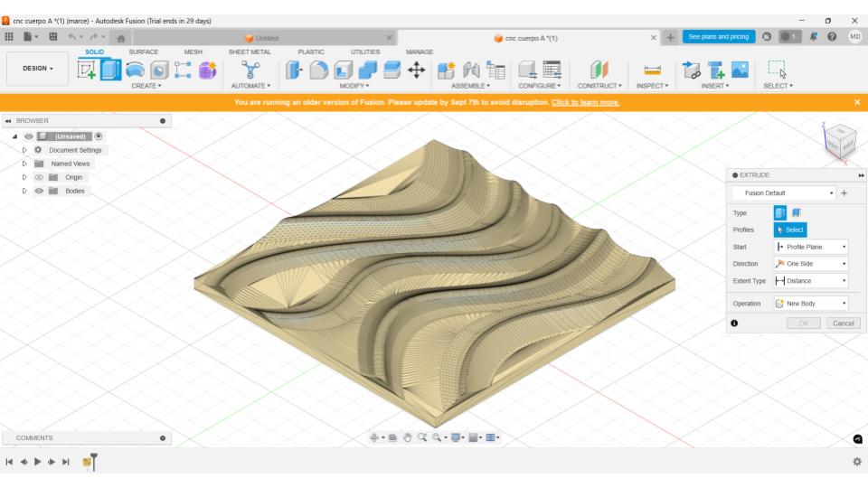868x488 pixels.
Task: Toggle visibility of the Bodies folder
Action: coord(39,191)
